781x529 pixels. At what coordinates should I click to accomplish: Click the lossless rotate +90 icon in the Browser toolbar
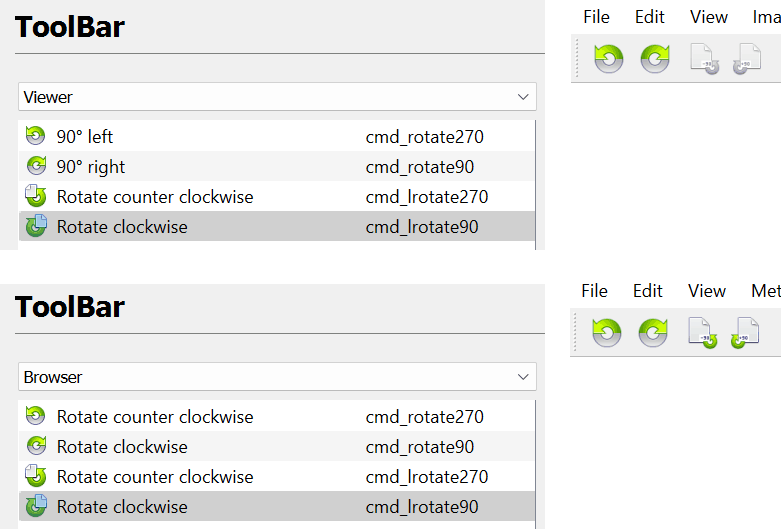coord(745,332)
